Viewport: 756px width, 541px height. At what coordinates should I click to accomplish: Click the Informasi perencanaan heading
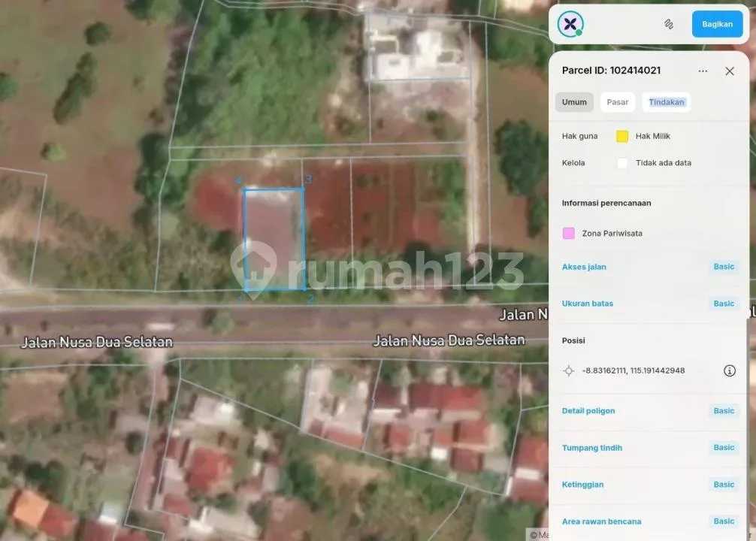(606, 203)
